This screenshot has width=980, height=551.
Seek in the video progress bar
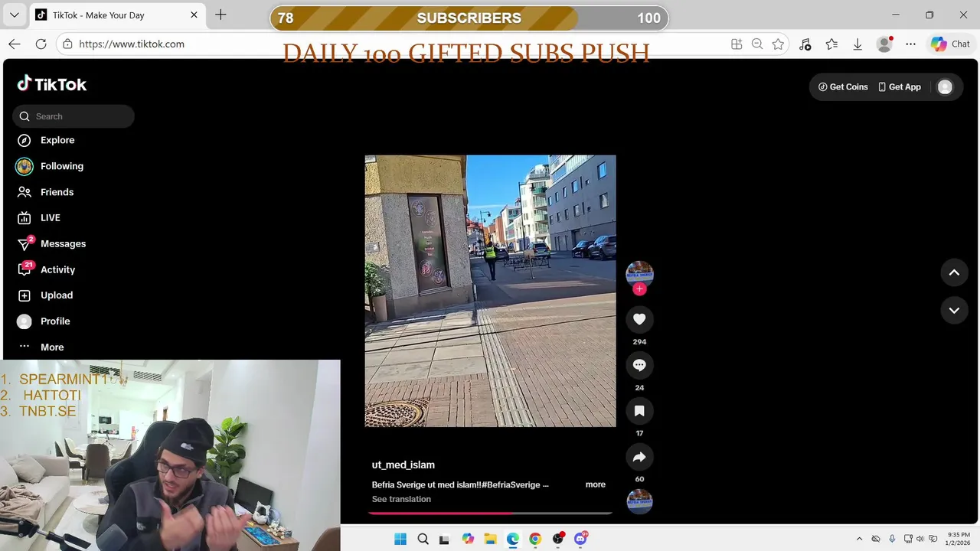tap(490, 513)
